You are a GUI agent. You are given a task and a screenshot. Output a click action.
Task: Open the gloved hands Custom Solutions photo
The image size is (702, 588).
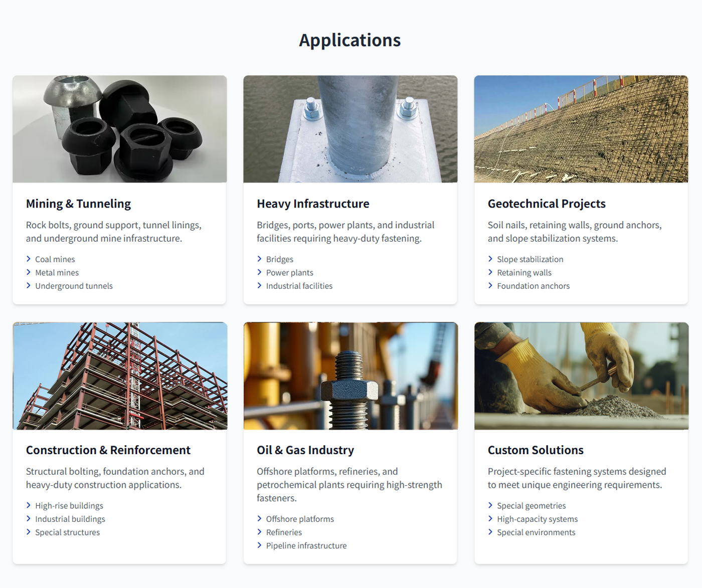[x=581, y=375]
